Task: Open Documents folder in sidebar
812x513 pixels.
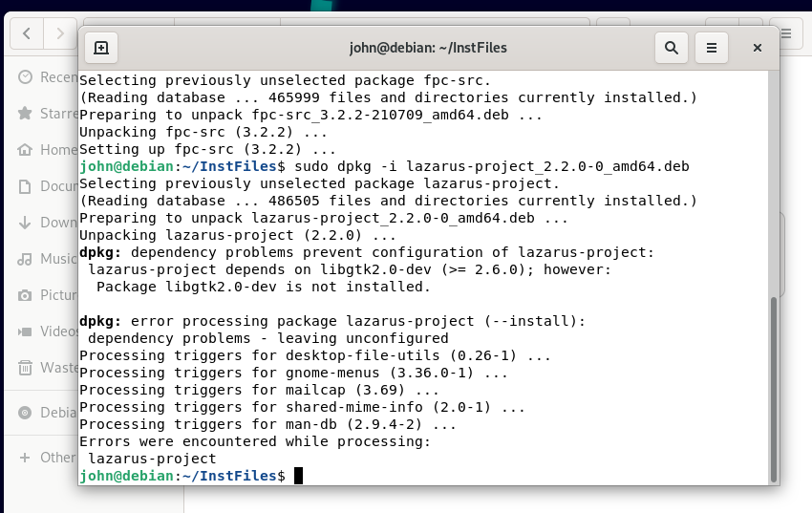Action: (48, 186)
